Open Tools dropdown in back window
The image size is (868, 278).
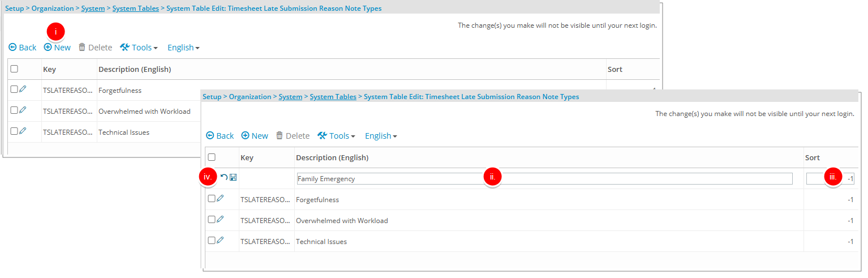tap(139, 48)
